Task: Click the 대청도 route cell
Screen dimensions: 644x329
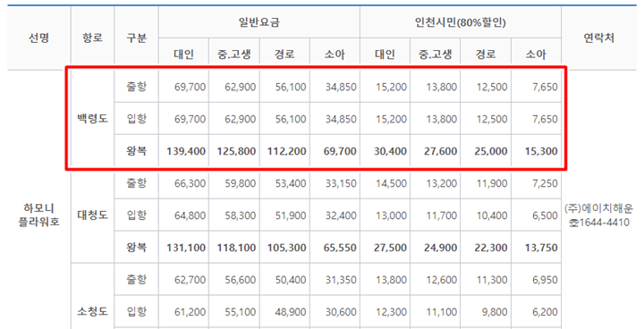Action: click(x=93, y=215)
